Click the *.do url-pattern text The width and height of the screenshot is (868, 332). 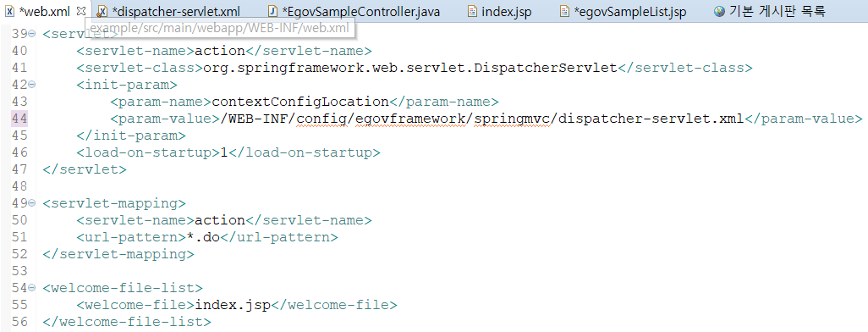[203, 237]
